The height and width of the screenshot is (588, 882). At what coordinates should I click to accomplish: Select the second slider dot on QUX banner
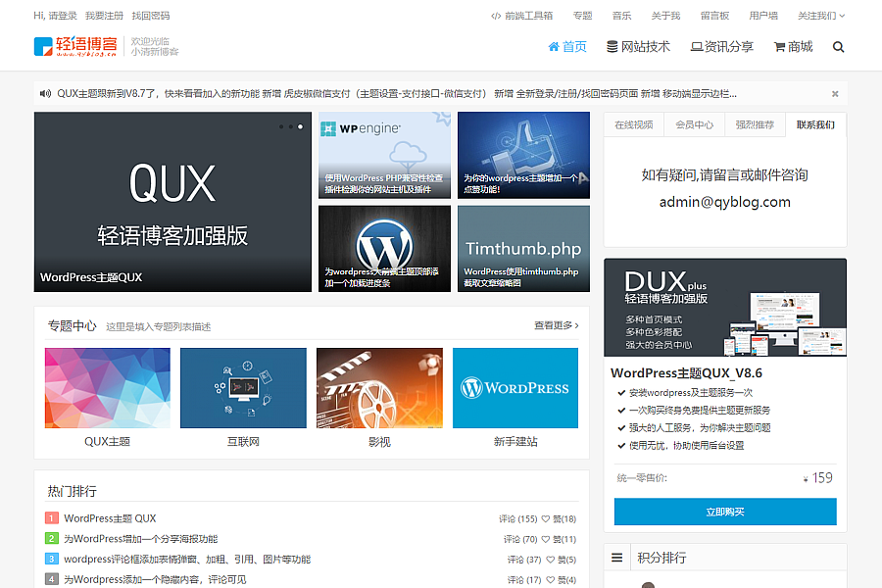(x=291, y=126)
